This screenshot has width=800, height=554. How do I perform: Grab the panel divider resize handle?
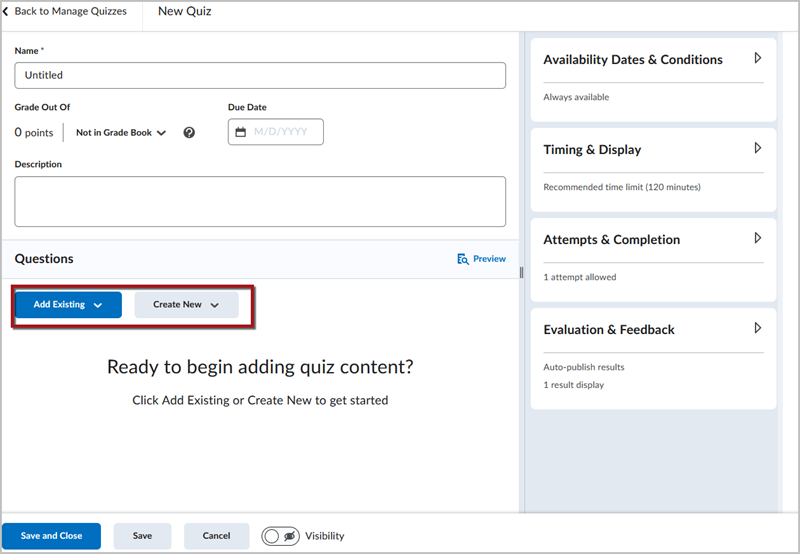(521, 273)
